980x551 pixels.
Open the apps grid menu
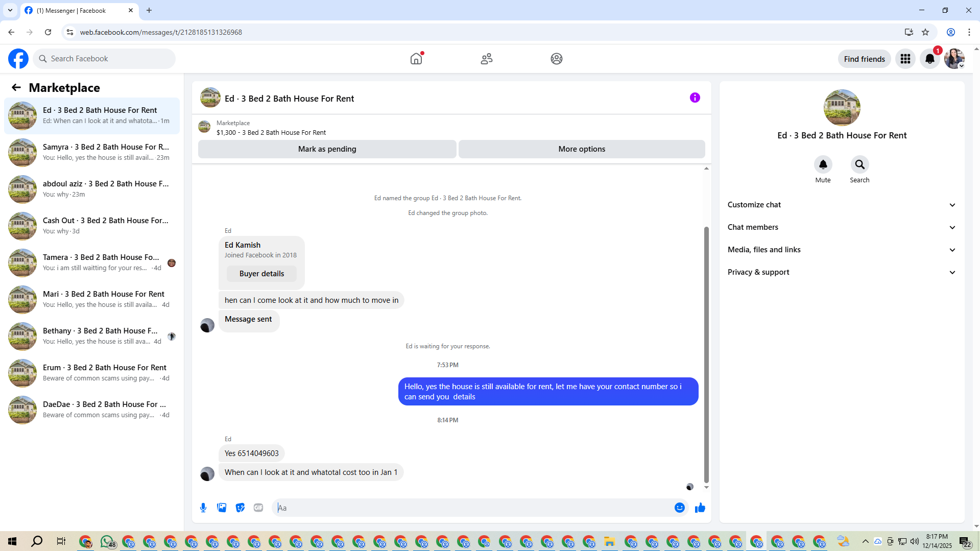[x=905, y=59]
